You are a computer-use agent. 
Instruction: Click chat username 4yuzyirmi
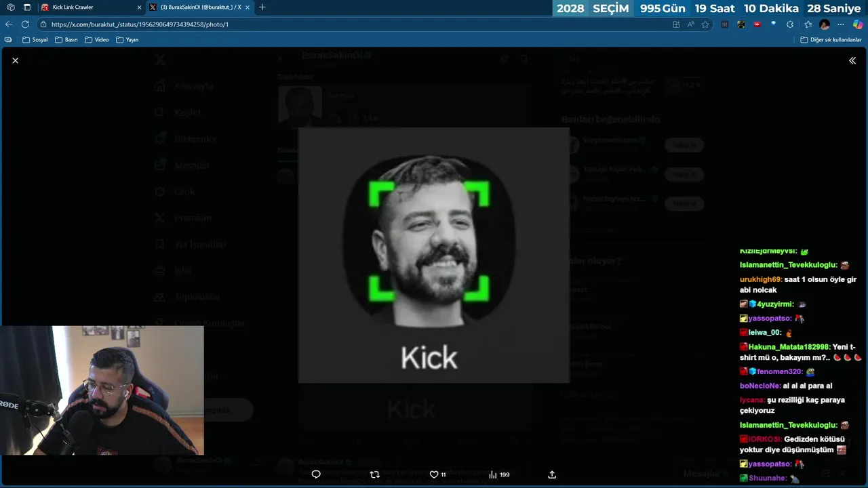click(x=775, y=304)
